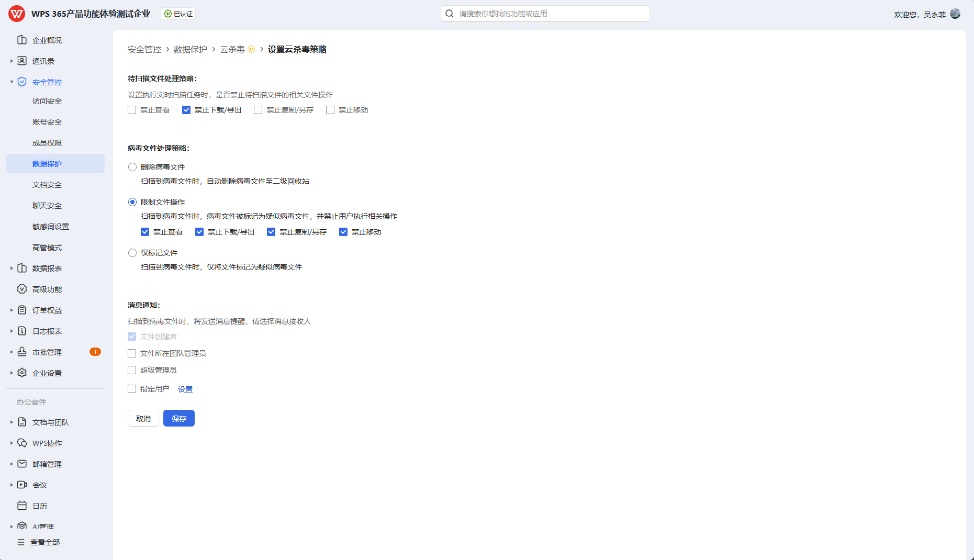This screenshot has height=560, width=974.
Task: Click the WPS logo icon
Action: (17, 14)
